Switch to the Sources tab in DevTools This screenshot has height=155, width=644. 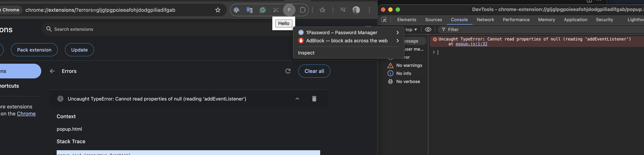[434, 20]
